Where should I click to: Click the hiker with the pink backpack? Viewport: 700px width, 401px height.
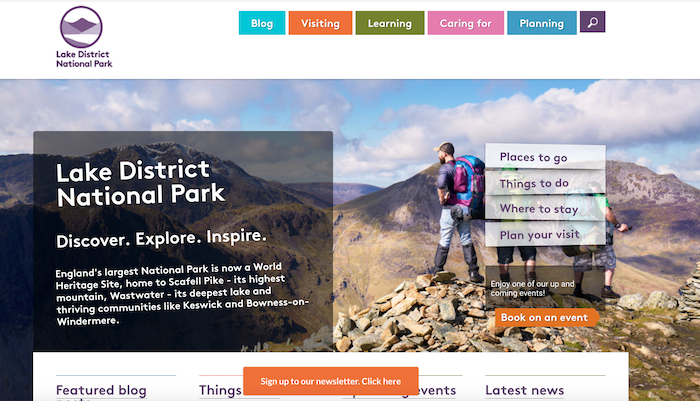458,200
